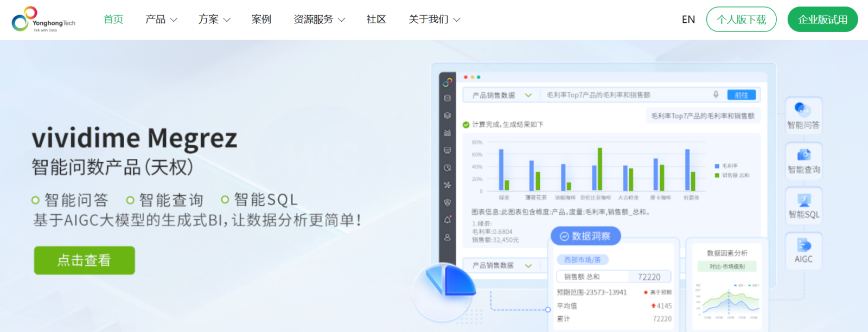Expand the 方案 navigation dropdown
868x332 pixels.
214,20
